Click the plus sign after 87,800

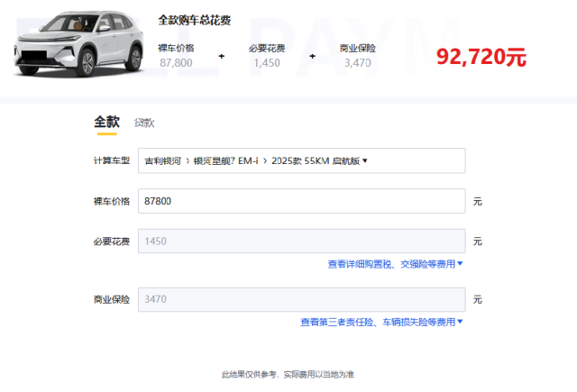[x=222, y=56]
